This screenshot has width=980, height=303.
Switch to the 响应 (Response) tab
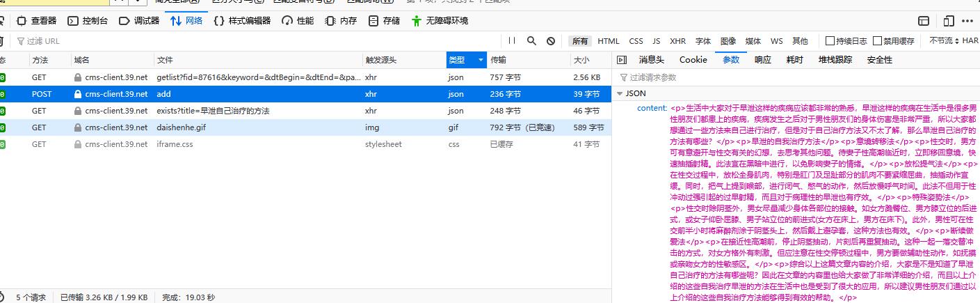[x=763, y=60]
